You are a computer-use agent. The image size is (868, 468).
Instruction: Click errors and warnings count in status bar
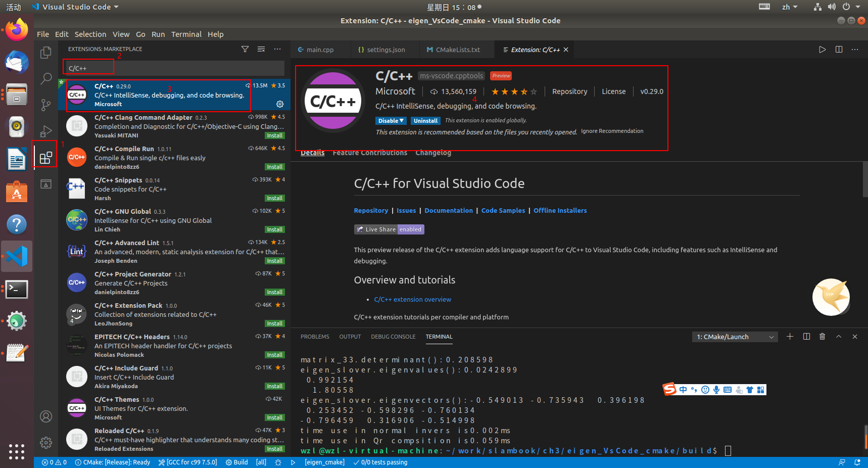(x=54, y=462)
